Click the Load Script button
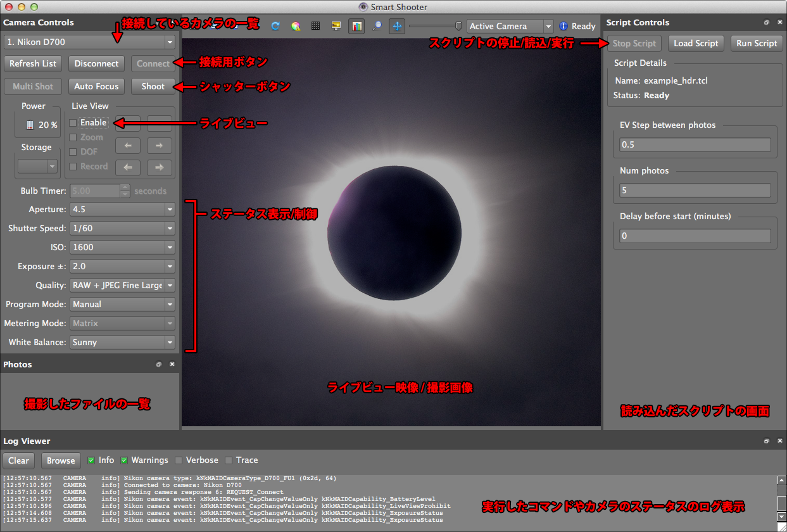 pos(696,44)
